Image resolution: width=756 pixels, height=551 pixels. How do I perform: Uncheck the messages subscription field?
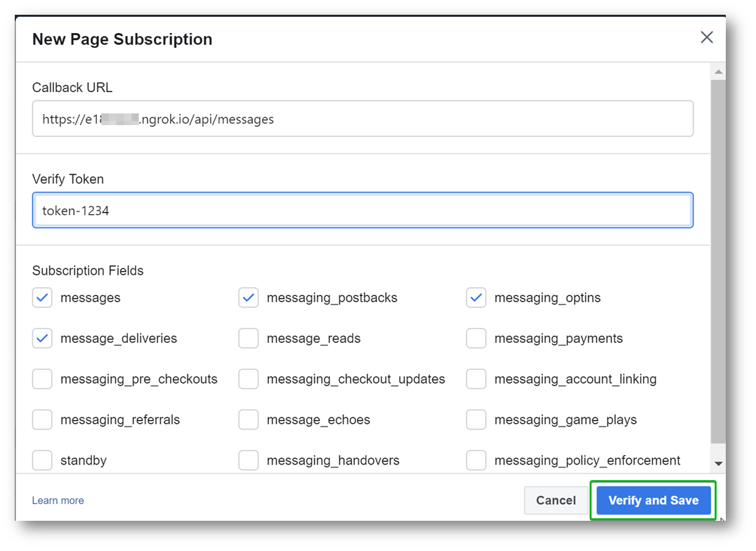click(42, 298)
